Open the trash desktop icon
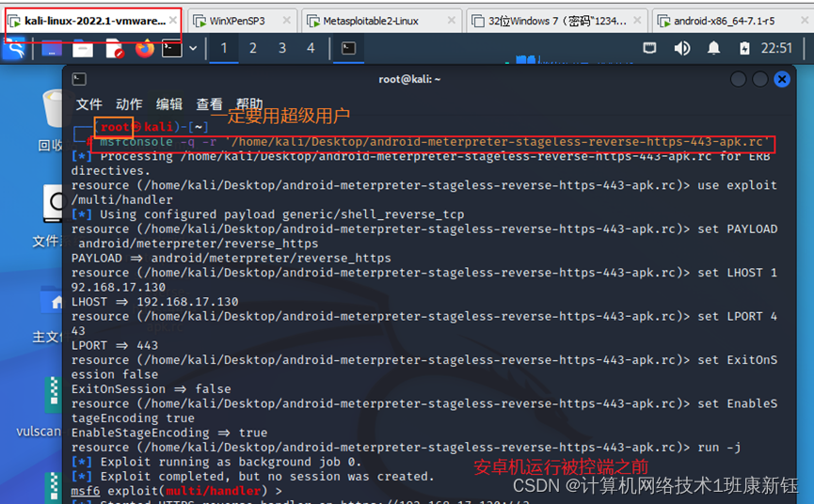814x504 pixels. point(52,109)
